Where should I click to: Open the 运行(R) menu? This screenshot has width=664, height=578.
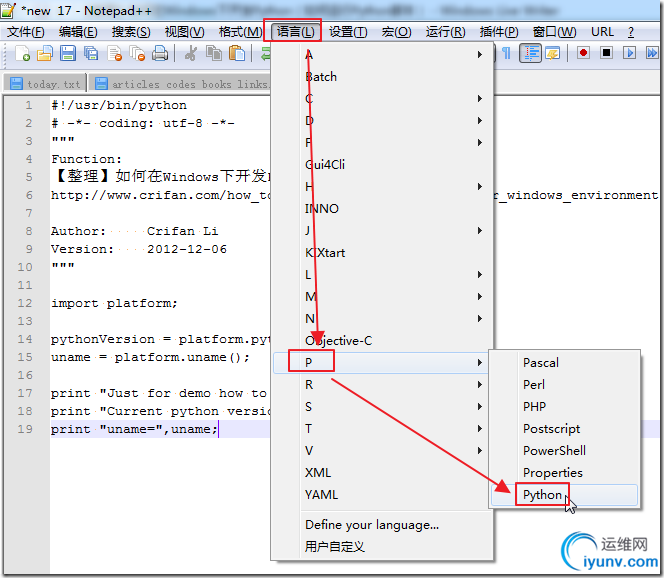point(445,32)
